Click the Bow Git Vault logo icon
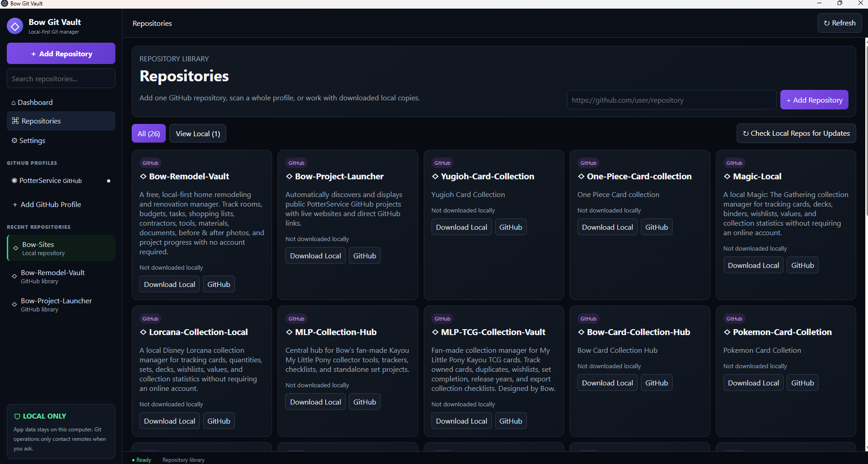The width and height of the screenshot is (868, 464). pos(15,26)
